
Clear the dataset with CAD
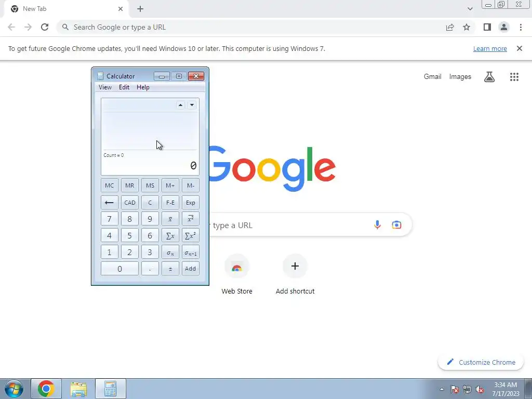tap(129, 202)
